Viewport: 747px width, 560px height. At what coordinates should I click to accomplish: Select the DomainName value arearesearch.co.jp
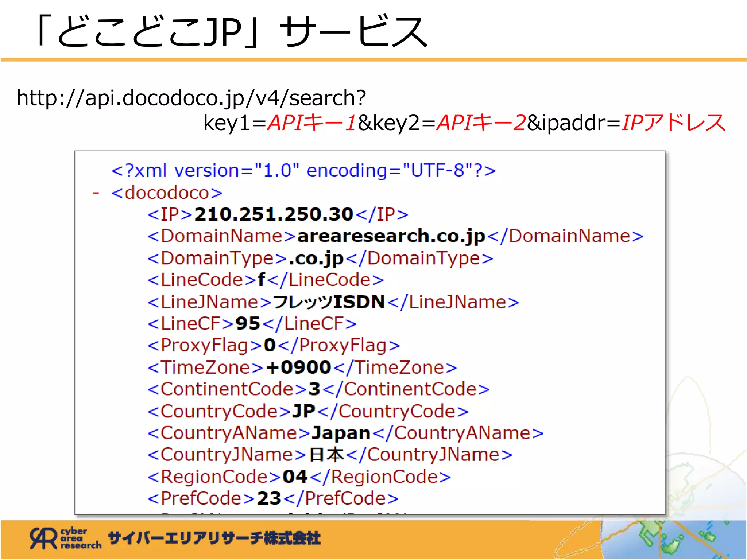pos(391,236)
